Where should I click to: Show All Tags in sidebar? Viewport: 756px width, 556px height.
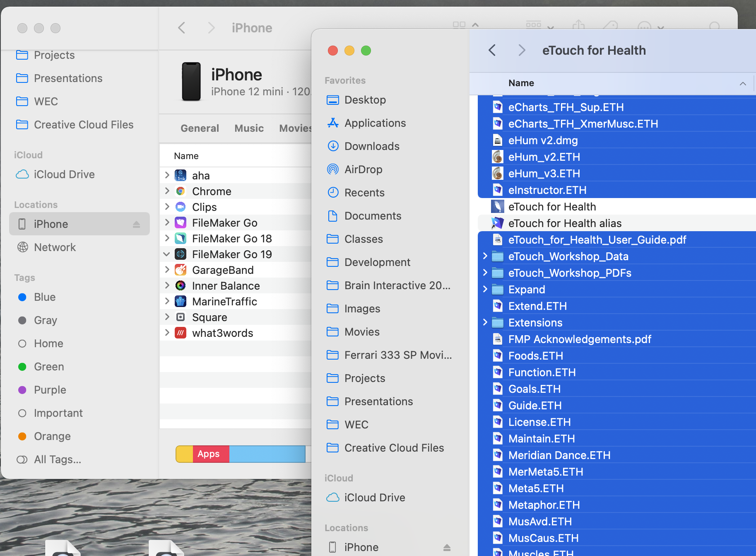(49, 459)
